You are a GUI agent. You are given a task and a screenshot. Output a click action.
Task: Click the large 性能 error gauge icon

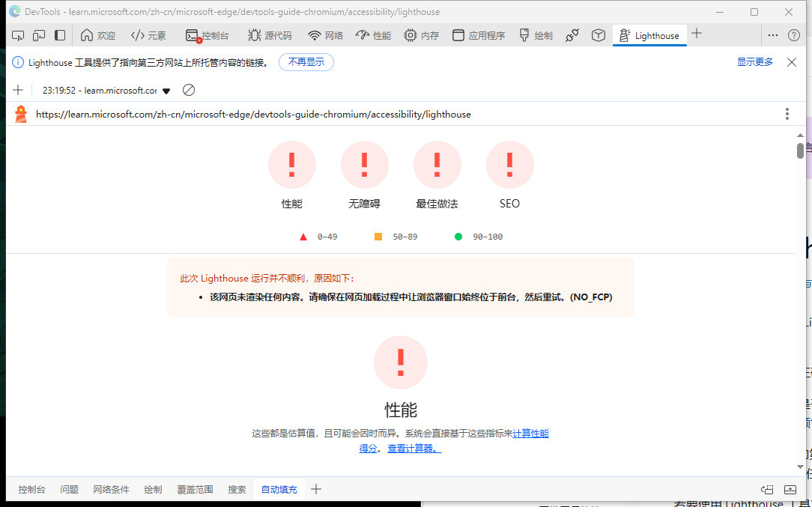click(401, 362)
